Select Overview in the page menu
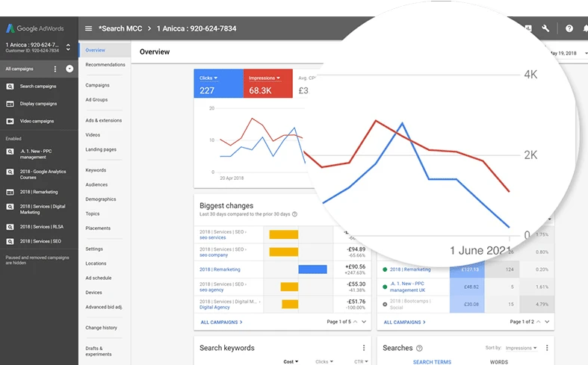Viewport: 588px width, 365px height. click(x=95, y=50)
